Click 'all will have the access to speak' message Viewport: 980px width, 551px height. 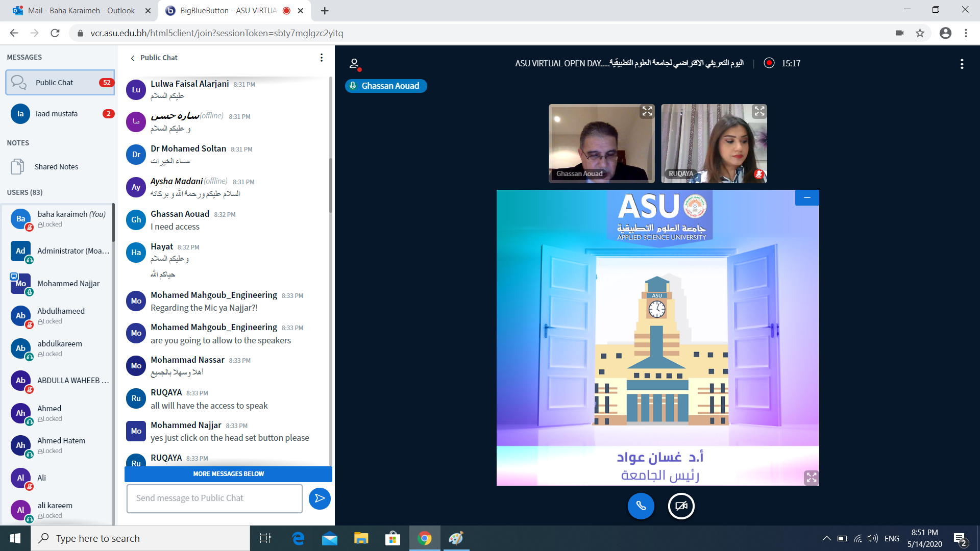tap(209, 406)
